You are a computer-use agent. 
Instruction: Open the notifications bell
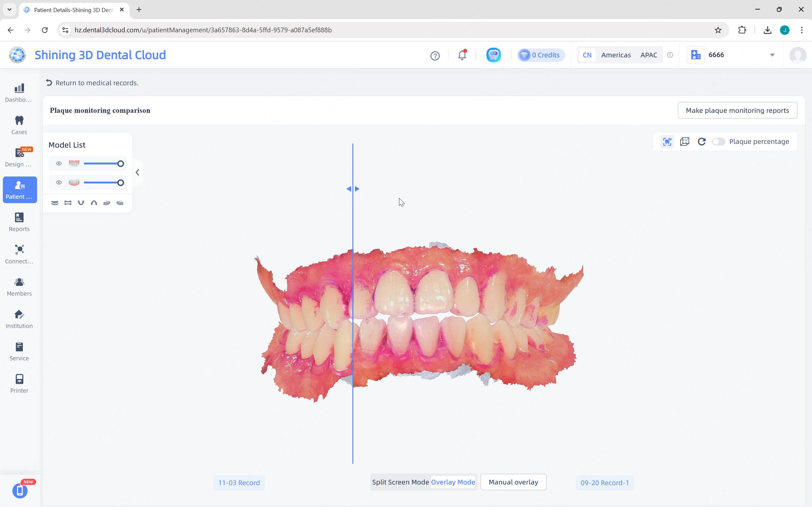tap(462, 55)
